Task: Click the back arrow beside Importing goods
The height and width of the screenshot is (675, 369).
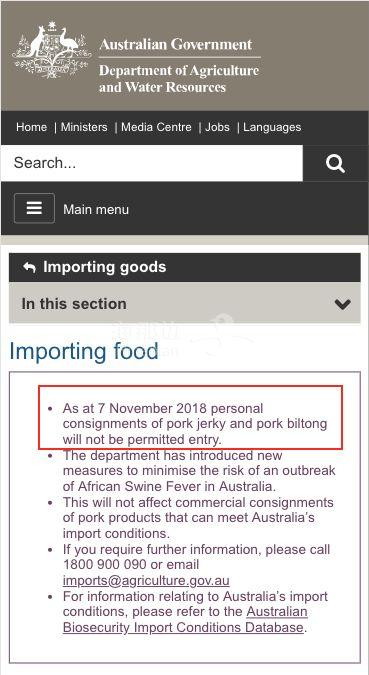Action: [x=29, y=267]
